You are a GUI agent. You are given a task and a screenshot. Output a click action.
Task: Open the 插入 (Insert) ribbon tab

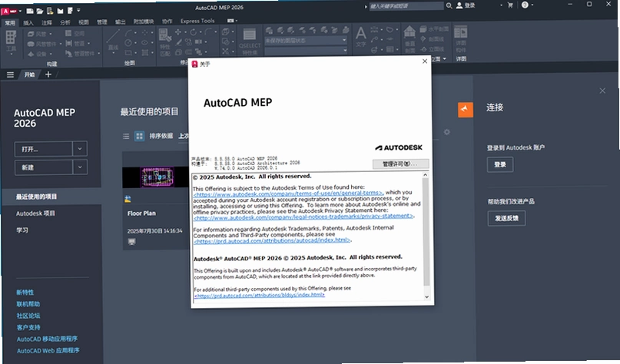(28, 22)
